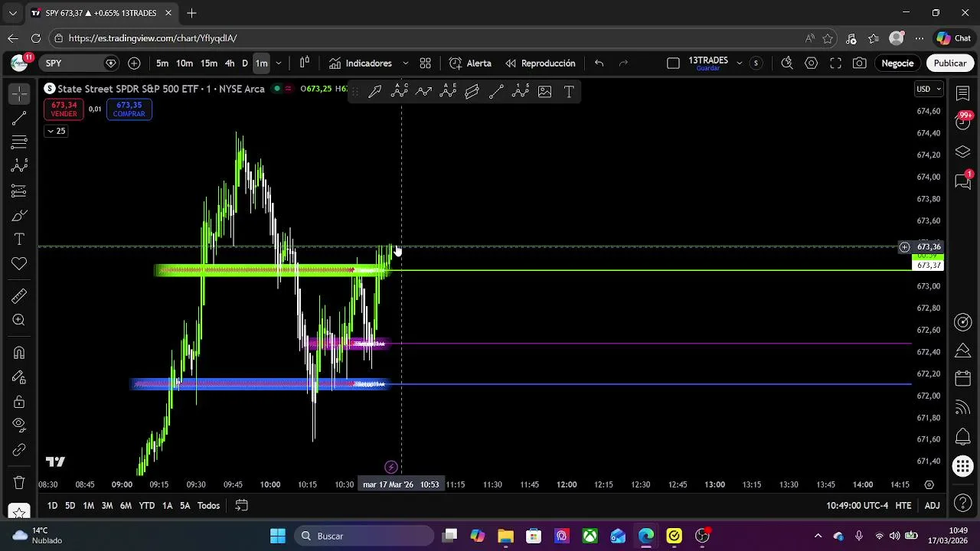The image size is (980, 551).
Task: Select the text T in floating toolbar
Action: [569, 92]
